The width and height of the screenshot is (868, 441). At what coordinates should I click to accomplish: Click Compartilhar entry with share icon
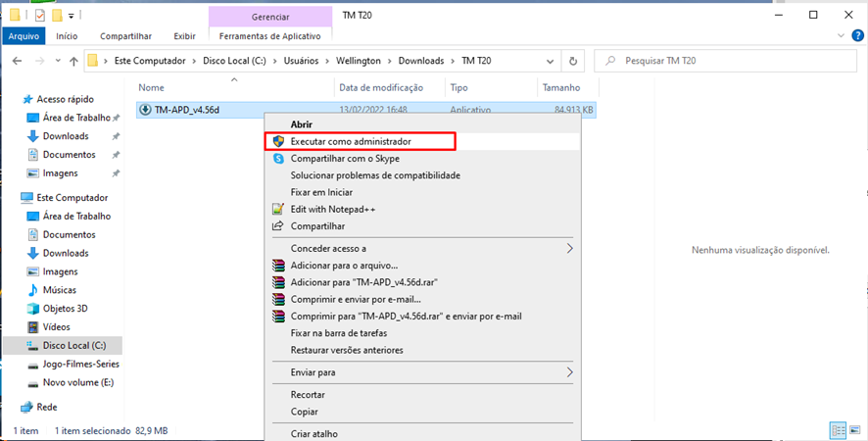tap(423, 226)
